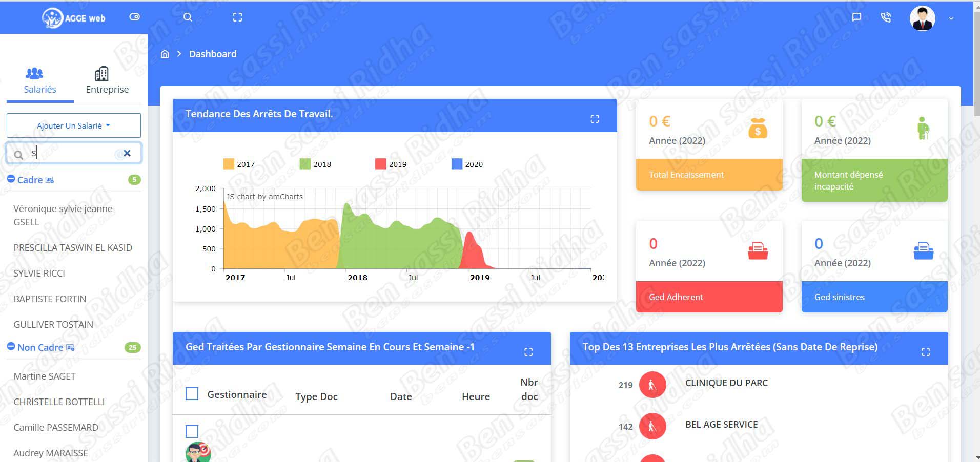Switch to the Entreprise tab
The height and width of the screenshot is (462, 980).
[107, 81]
